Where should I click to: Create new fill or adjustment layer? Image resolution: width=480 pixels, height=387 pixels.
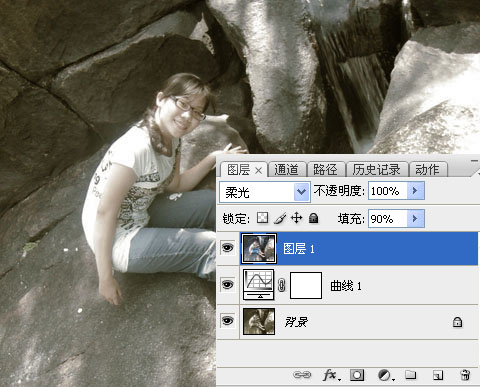pos(386,375)
